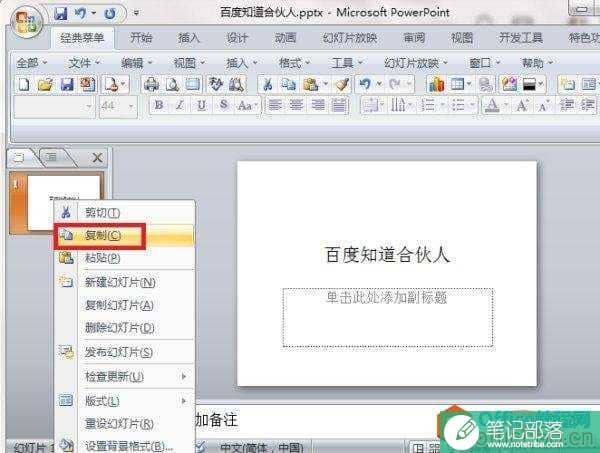The width and height of the screenshot is (600, 453).
Task: Click the Print icon
Action: pyautogui.click(x=151, y=84)
